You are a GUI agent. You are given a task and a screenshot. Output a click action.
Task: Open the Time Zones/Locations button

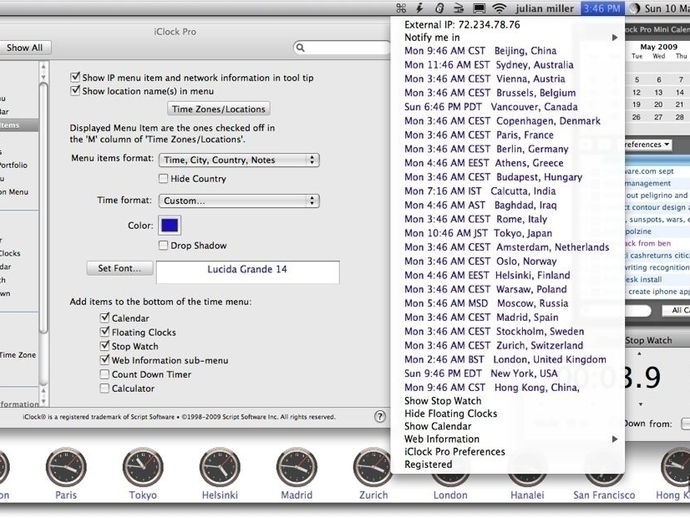[219, 109]
